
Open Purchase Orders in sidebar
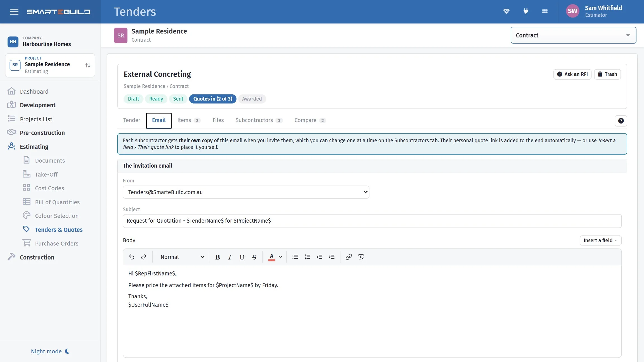[x=57, y=244]
